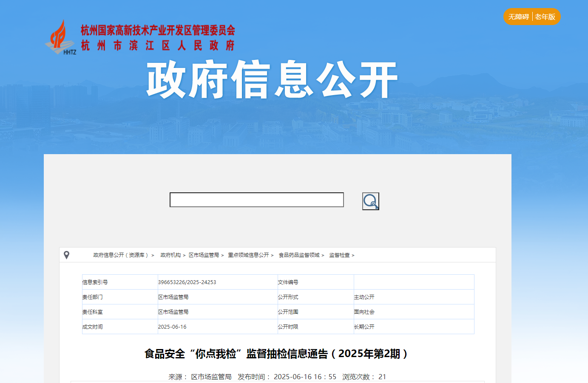Click the 政府信息公开 banner title
The image size is (588, 383).
pyautogui.click(x=272, y=79)
